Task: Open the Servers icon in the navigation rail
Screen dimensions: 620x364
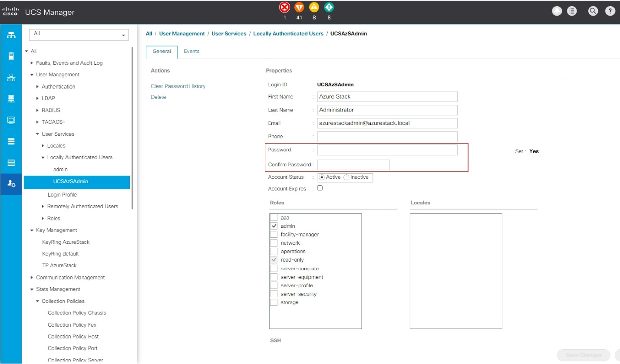Action: click(x=11, y=56)
